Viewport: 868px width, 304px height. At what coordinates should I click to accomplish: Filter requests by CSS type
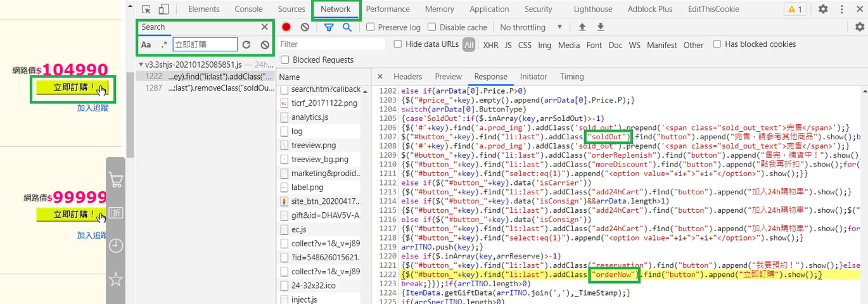tap(525, 45)
